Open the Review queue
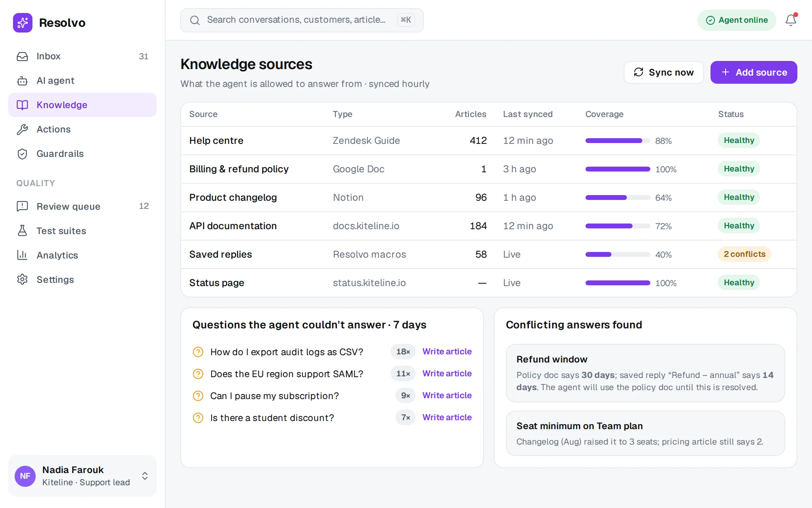This screenshot has width=812, height=508. click(x=82, y=206)
